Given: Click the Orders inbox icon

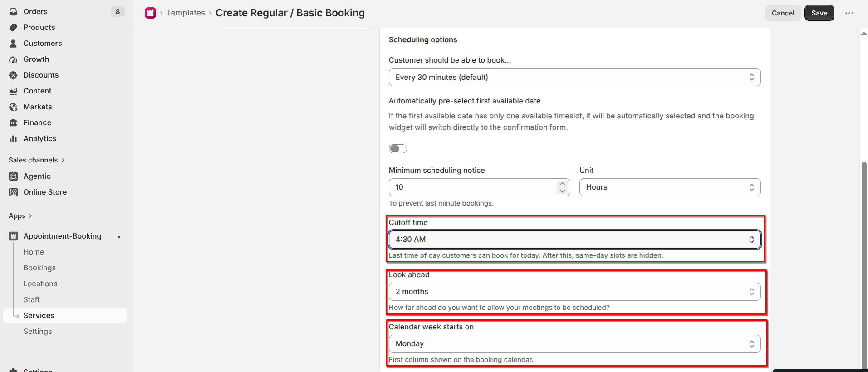Looking at the screenshot, I should click(x=13, y=12).
